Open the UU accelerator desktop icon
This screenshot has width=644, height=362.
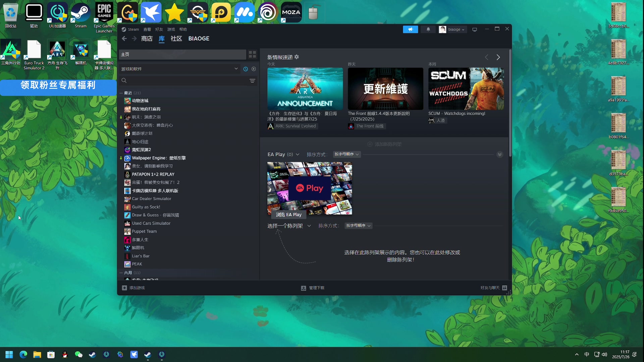tap(57, 15)
